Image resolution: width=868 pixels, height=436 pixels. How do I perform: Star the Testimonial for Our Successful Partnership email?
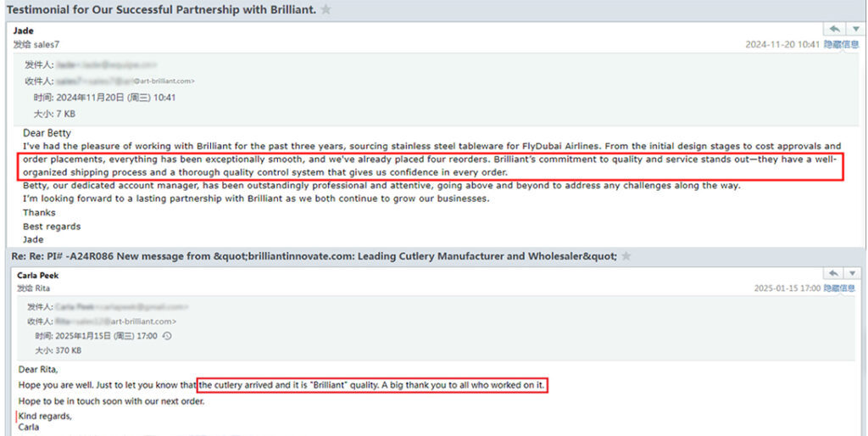[326, 10]
